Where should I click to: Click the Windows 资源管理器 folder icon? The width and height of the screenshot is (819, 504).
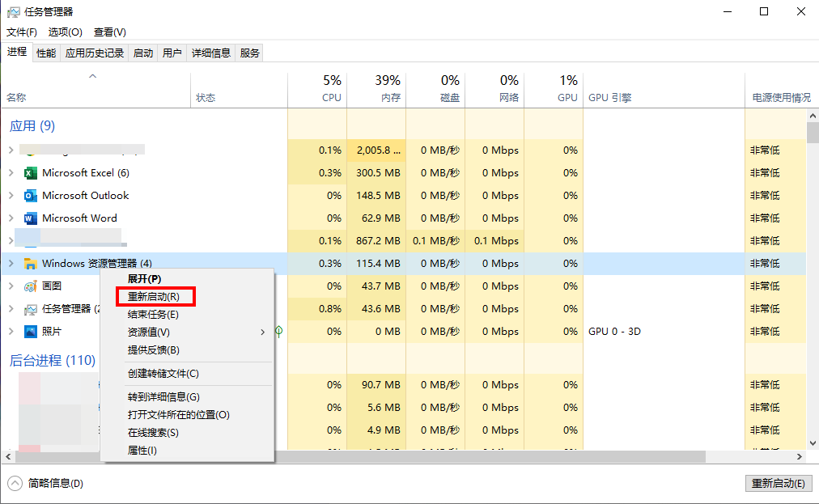tap(31, 264)
